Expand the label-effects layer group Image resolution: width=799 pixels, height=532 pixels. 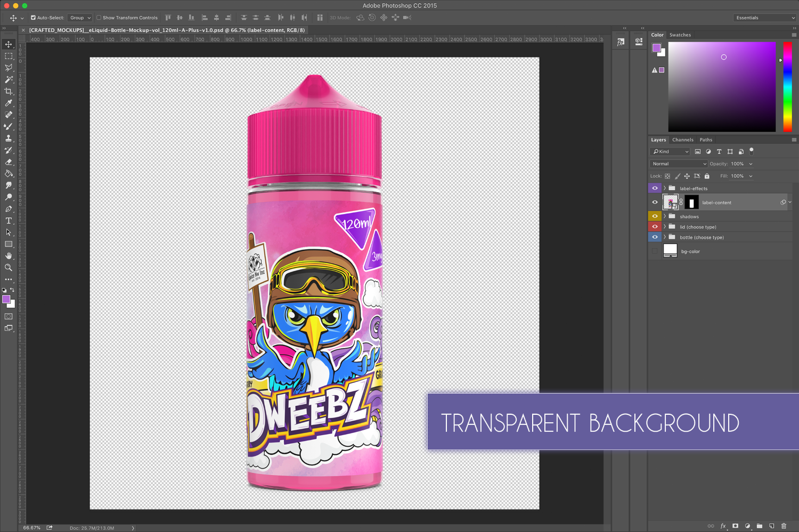pos(665,188)
